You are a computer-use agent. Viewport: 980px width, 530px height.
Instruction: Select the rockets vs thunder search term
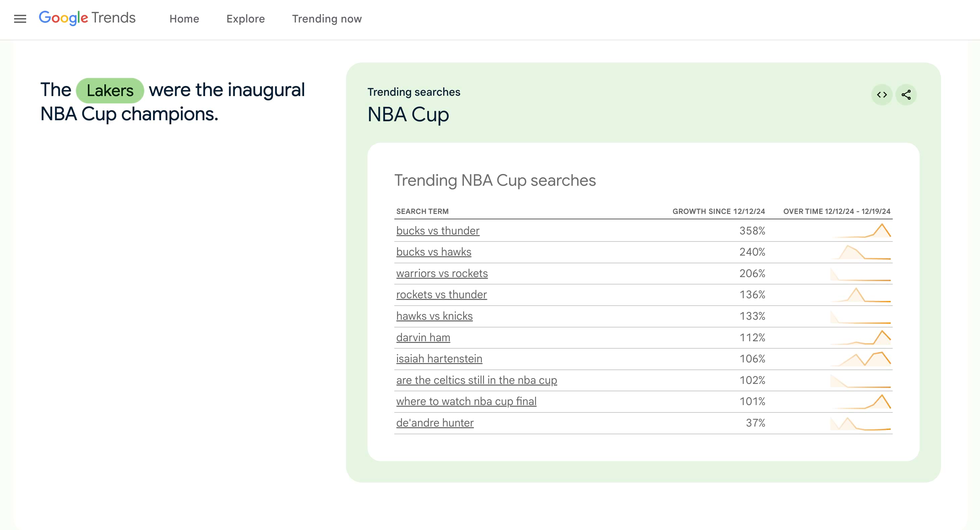pos(441,294)
